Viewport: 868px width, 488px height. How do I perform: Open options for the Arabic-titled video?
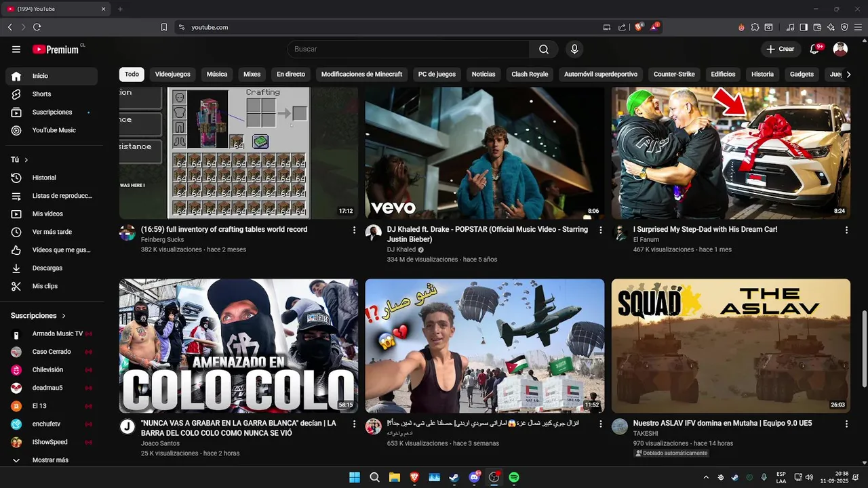[x=600, y=424]
